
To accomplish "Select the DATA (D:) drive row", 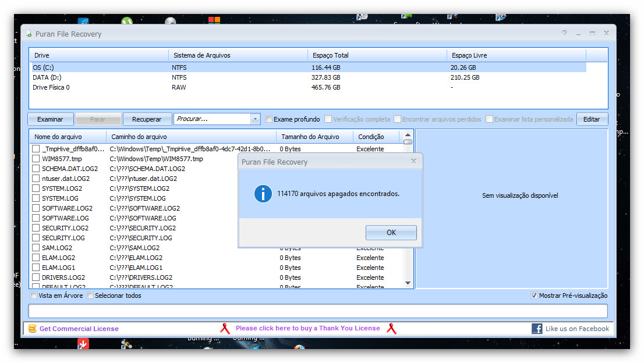I will pyautogui.click(x=47, y=77).
